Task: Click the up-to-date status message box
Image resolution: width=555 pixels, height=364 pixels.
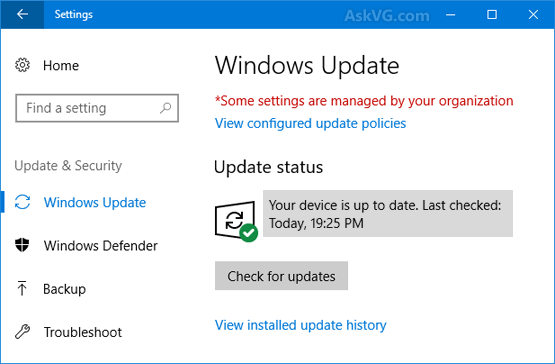Action: click(x=388, y=214)
